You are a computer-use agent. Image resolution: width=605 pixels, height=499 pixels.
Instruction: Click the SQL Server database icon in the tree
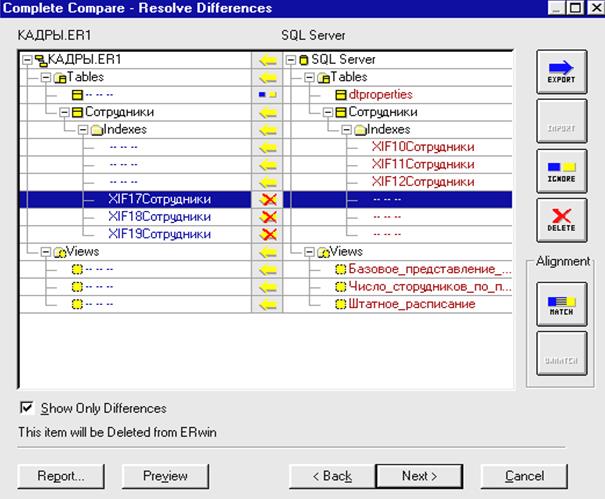(304, 60)
